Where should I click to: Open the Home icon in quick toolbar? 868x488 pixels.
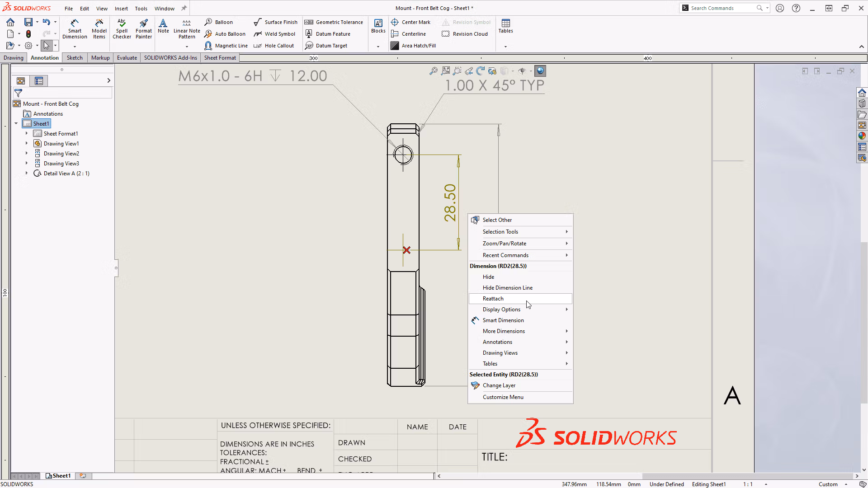coord(10,22)
